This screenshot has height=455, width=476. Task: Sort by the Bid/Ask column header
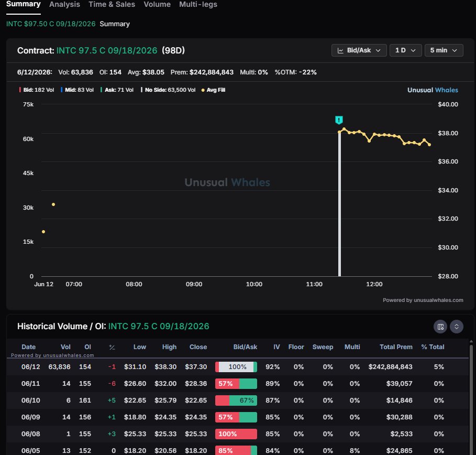point(245,347)
